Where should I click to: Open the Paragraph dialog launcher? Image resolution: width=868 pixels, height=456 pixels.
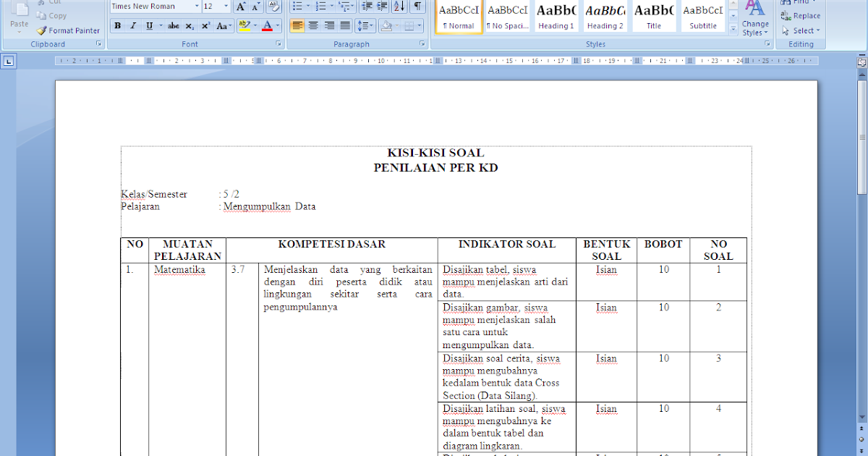[422, 44]
